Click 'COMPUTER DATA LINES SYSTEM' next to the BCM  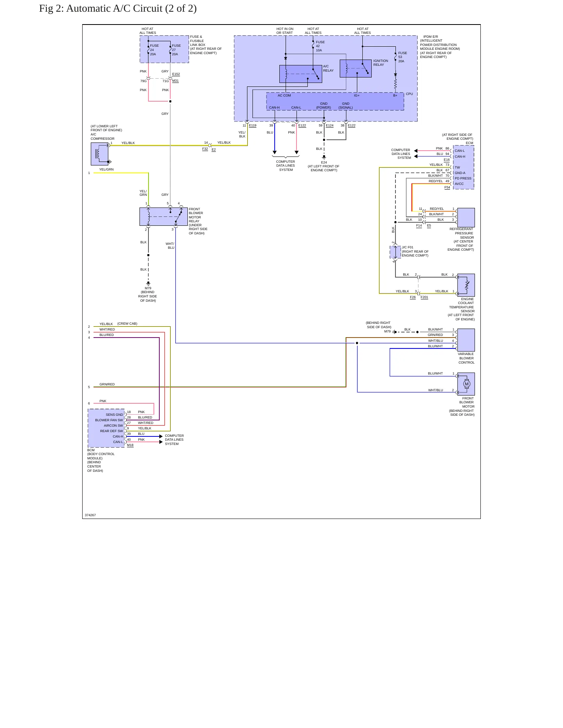[174, 440]
